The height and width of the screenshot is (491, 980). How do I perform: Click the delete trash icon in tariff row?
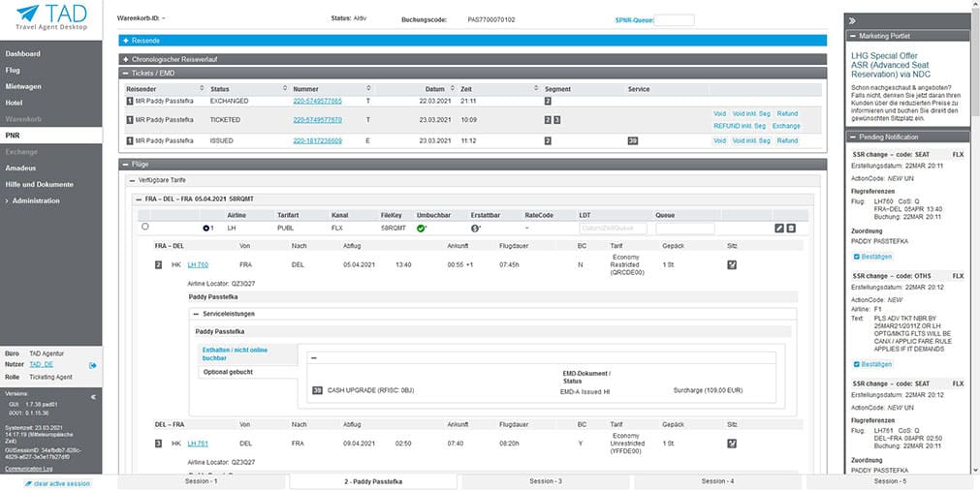tap(790, 228)
